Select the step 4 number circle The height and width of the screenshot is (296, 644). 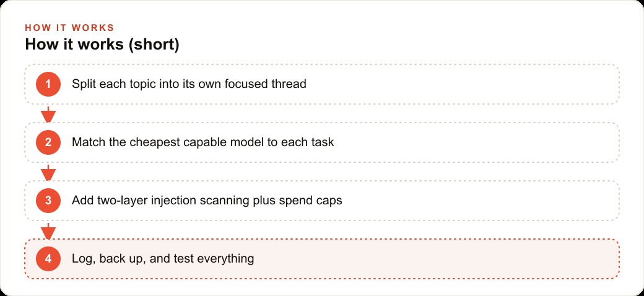[x=48, y=259]
